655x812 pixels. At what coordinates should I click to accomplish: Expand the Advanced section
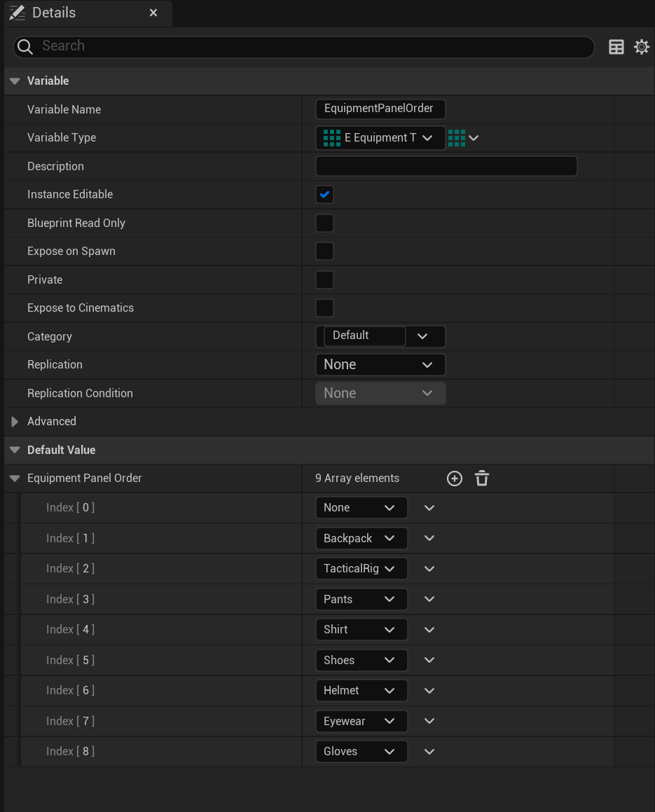click(x=15, y=422)
